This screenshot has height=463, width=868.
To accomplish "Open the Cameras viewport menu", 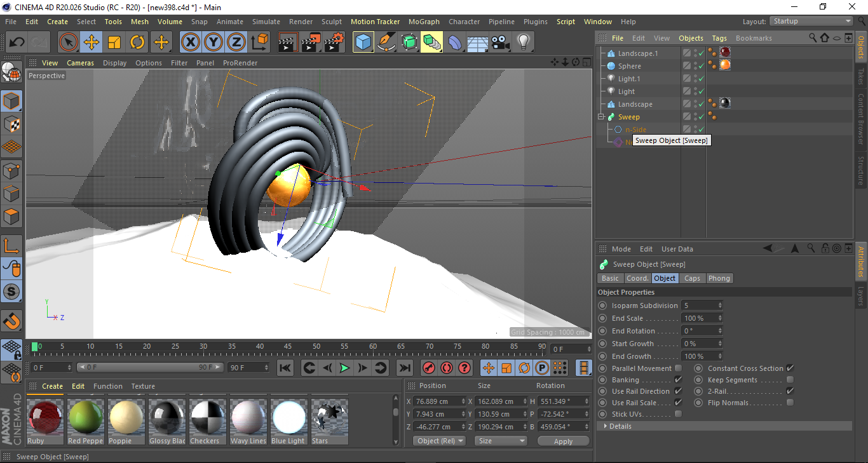I will click(81, 63).
